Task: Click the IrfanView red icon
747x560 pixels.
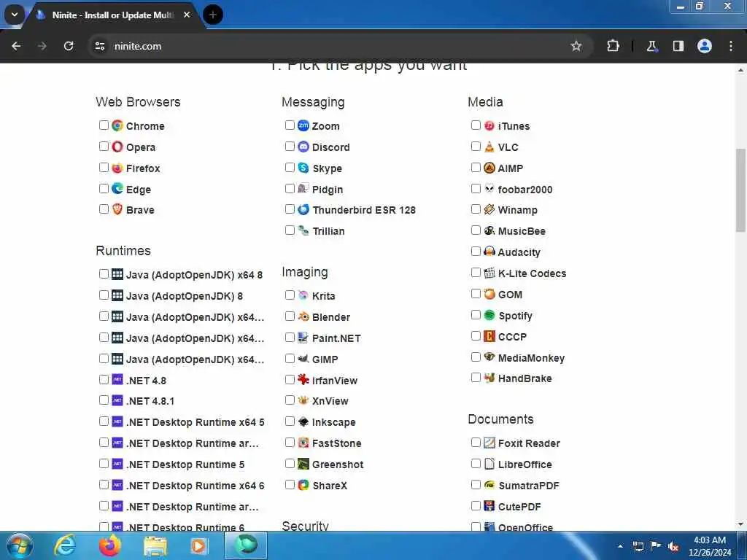Action: point(303,380)
